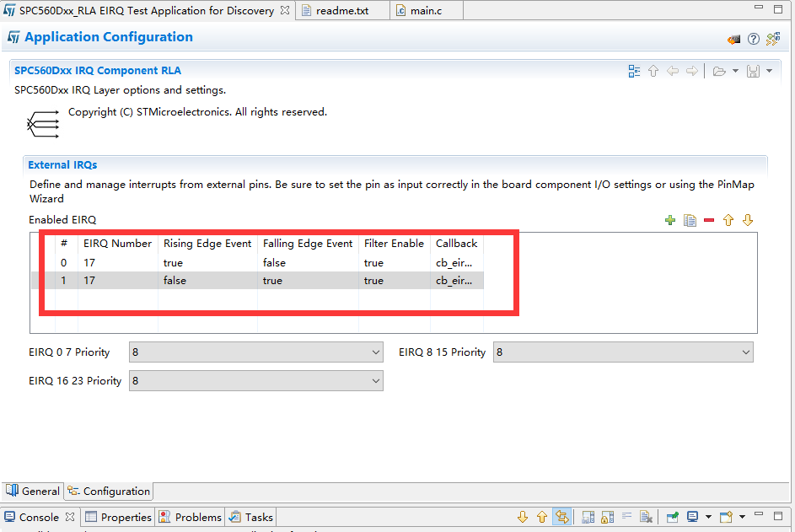
Task: Click the console show previous up arrow icon
Action: pyautogui.click(x=542, y=517)
